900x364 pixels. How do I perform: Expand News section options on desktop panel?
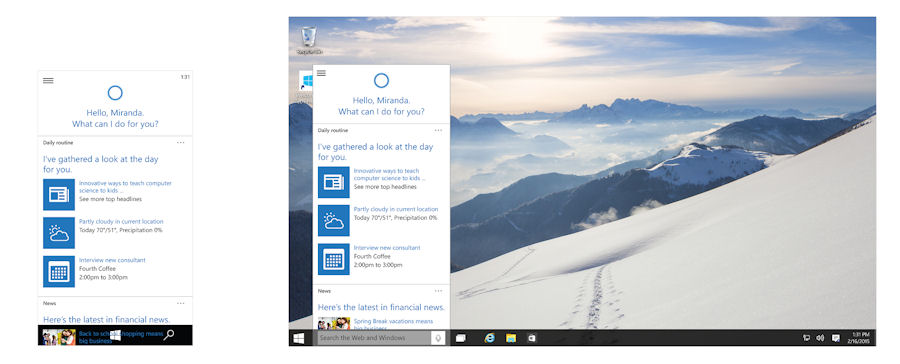[x=439, y=291]
